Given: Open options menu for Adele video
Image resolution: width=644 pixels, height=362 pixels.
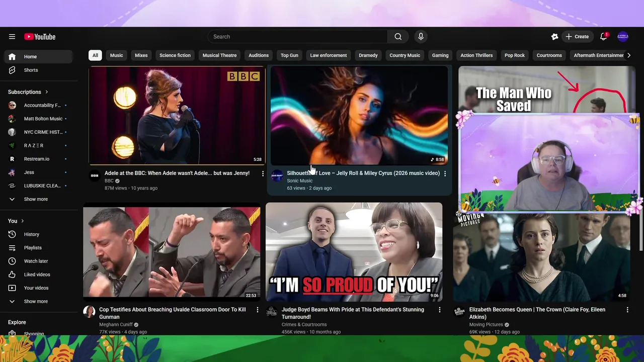Looking at the screenshot, I should [262, 173].
